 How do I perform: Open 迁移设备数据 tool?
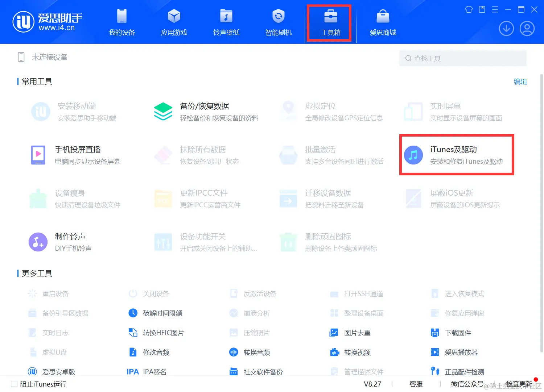321,199
